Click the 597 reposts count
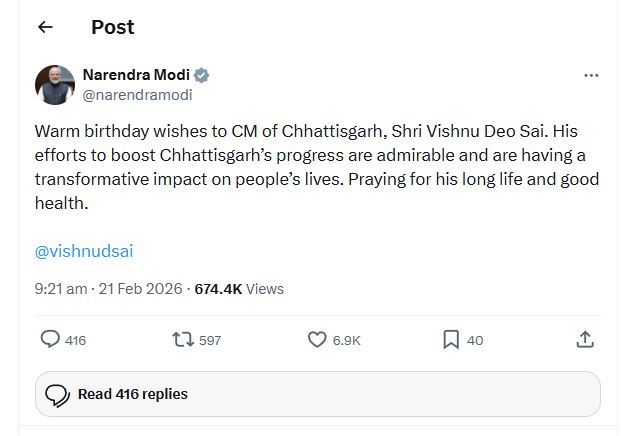 210,341
